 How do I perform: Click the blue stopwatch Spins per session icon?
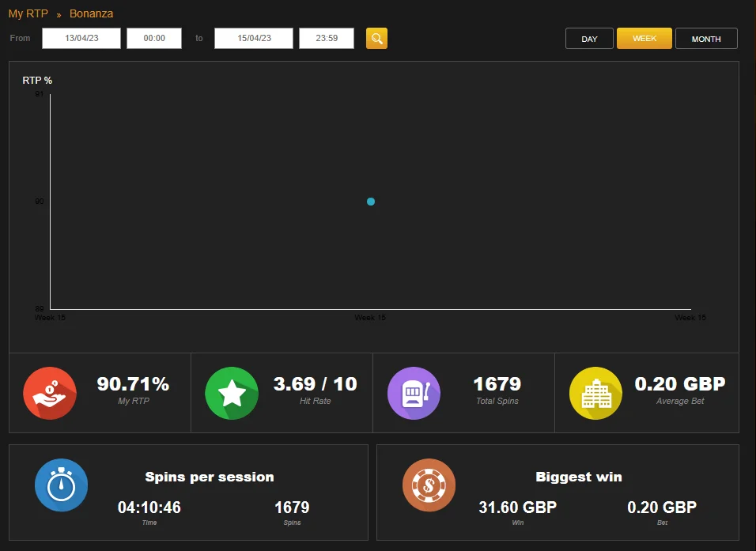click(x=61, y=485)
